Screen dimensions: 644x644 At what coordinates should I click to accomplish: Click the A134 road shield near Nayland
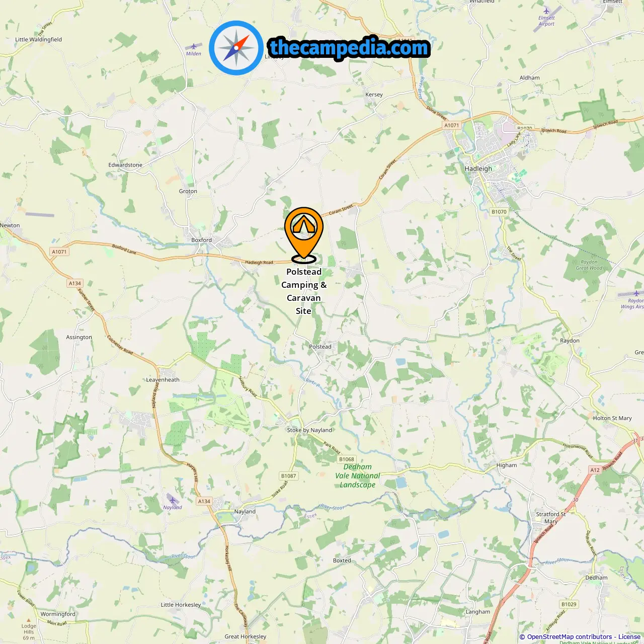[204, 501]
